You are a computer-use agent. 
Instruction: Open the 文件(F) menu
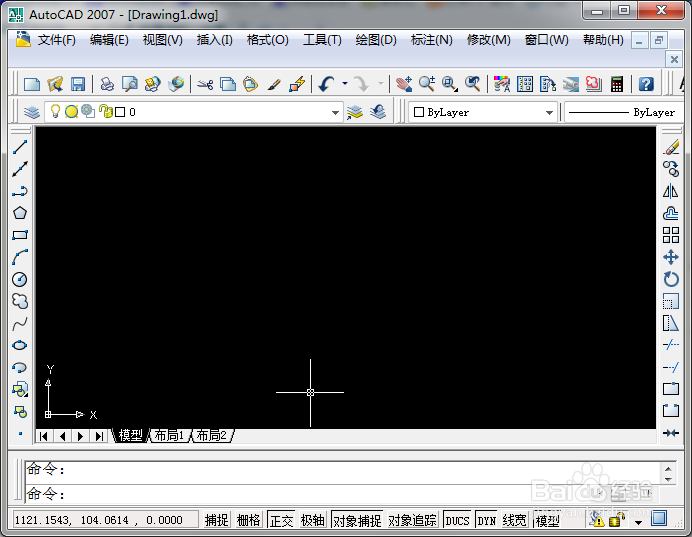click(56, 40)
